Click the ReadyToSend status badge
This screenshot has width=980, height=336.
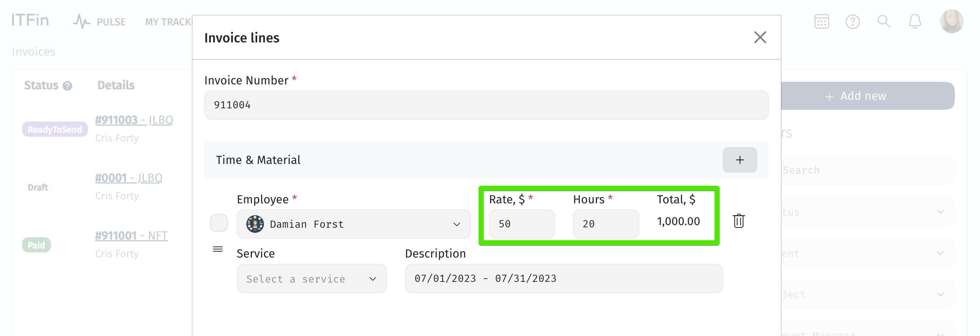point(55,129)
